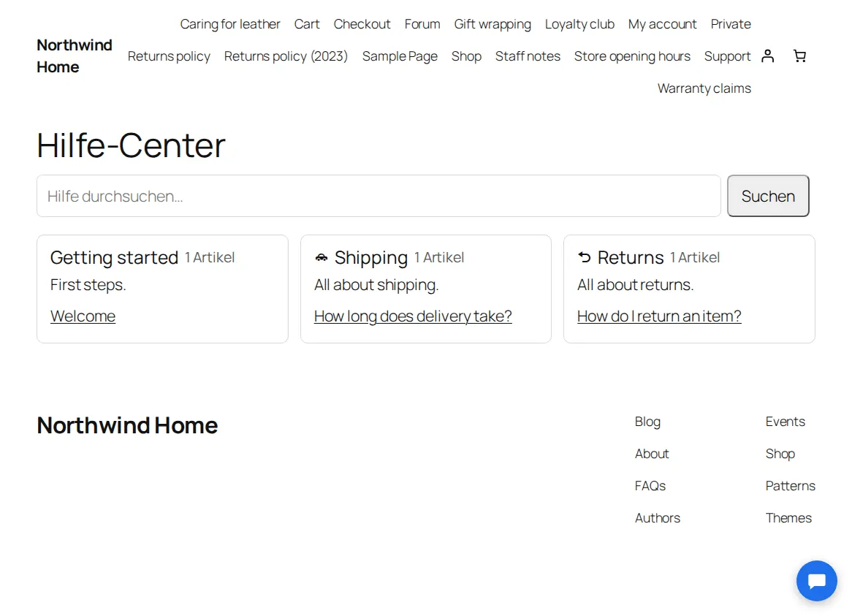Open the chat bubble widget

(x=817, y=581)
